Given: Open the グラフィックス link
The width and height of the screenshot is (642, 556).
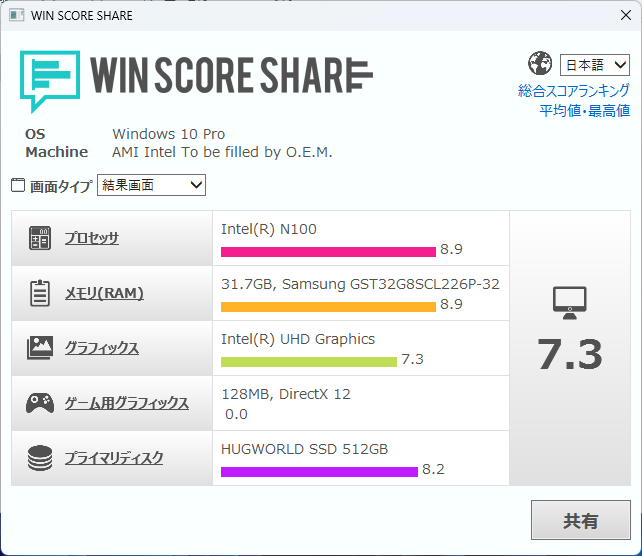Looking at the screenshot, I should click(x=102, y=348).
